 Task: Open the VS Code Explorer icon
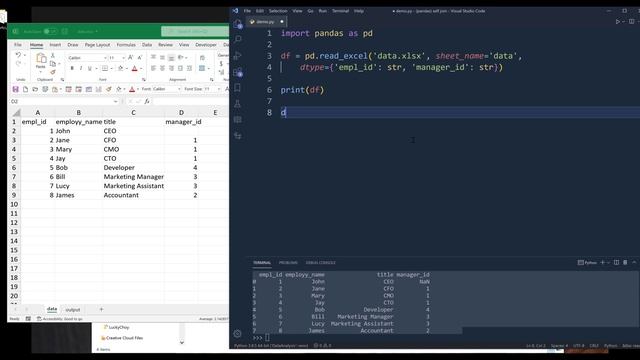pos(238,24)
